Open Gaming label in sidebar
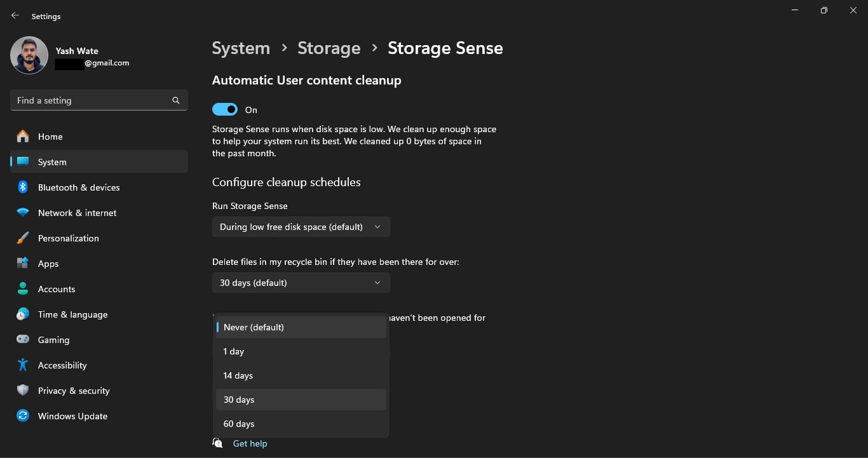The width and height of the screenshot is (868, 458). coord(53,340)
